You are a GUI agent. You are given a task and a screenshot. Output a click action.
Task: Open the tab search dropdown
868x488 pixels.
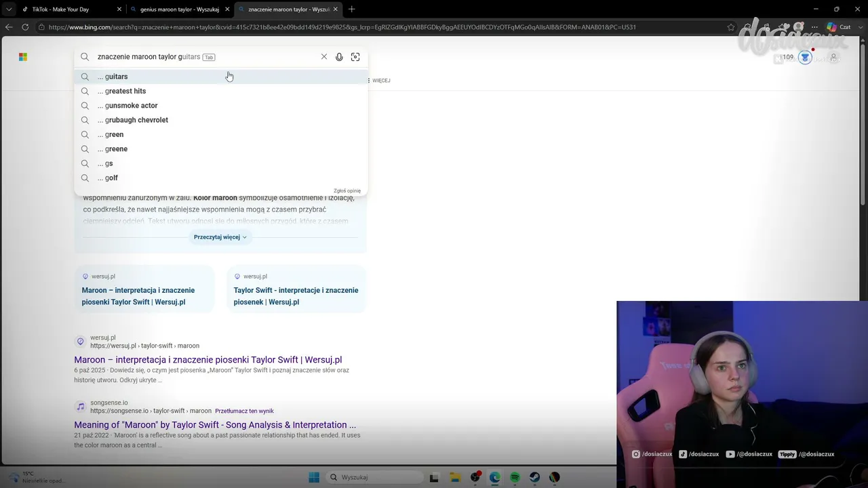[8, 9]
